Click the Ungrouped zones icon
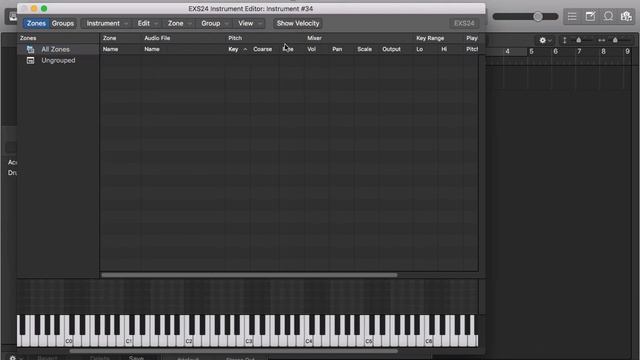 coord(30,60)
